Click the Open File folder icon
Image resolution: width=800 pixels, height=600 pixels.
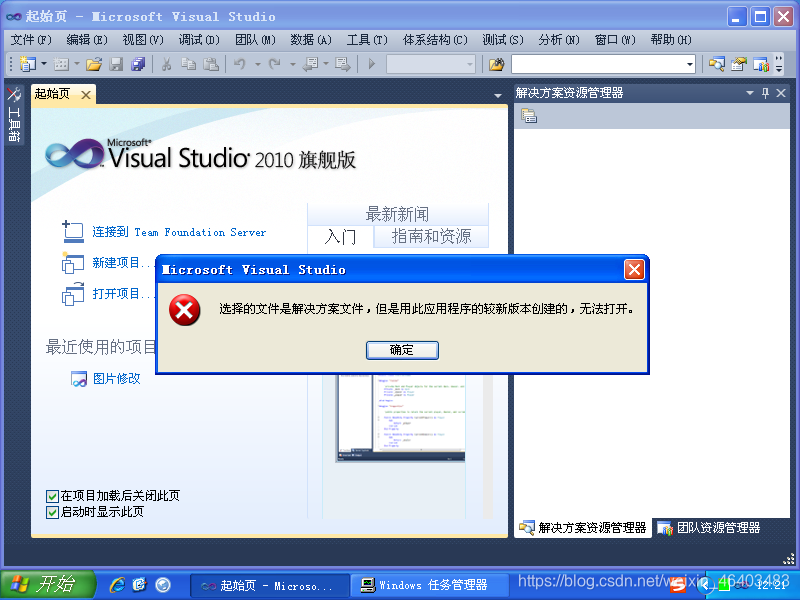click(x=94, y=64)
